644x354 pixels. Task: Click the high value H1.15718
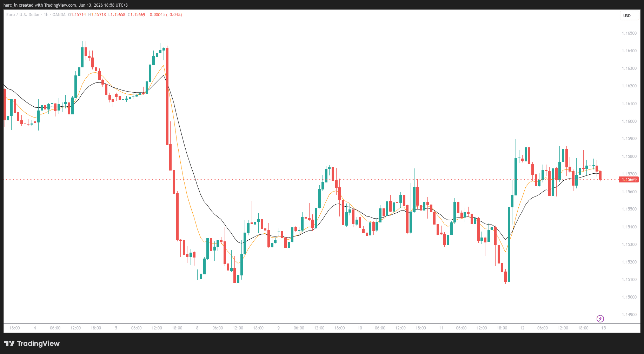pyautogui.click(x=97, y=15)
